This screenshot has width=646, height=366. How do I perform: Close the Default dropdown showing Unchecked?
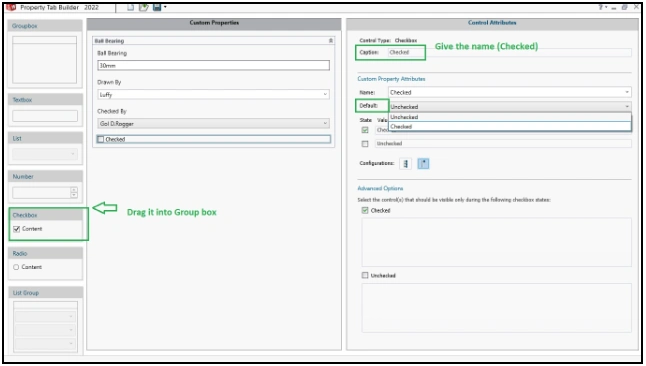pyautogui.click(x=510, y=106)
